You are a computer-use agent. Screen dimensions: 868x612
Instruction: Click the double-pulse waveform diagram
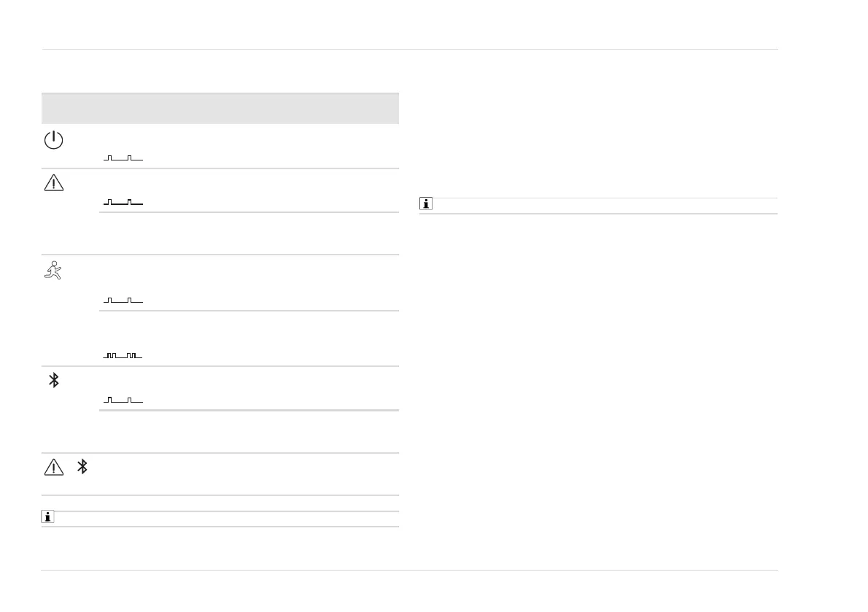pyautogui.click(x=123, y=355)
